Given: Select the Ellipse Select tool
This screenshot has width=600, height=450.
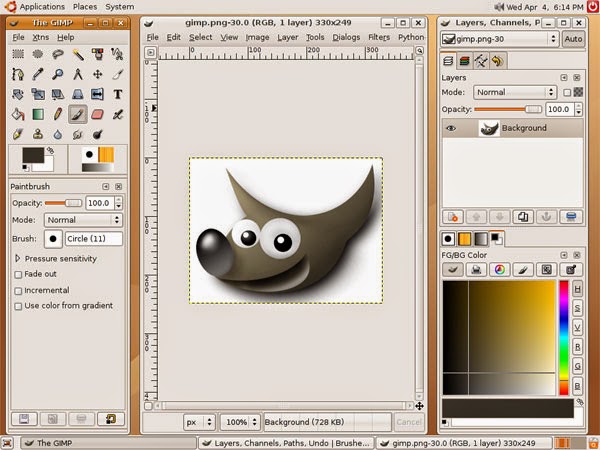Looking at the screenshot, I should [x=38, y=54].
